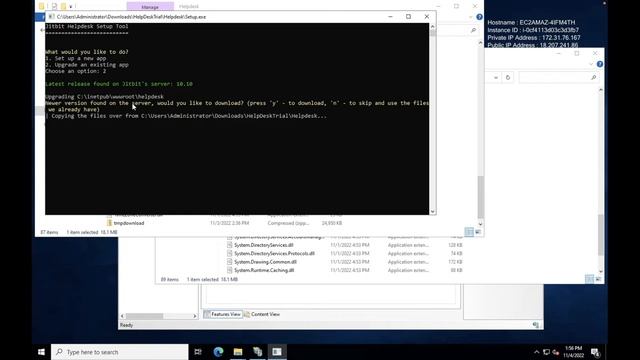Click the console window scroll up arrow
Screen dimensions: 640x360
point(433,27)
